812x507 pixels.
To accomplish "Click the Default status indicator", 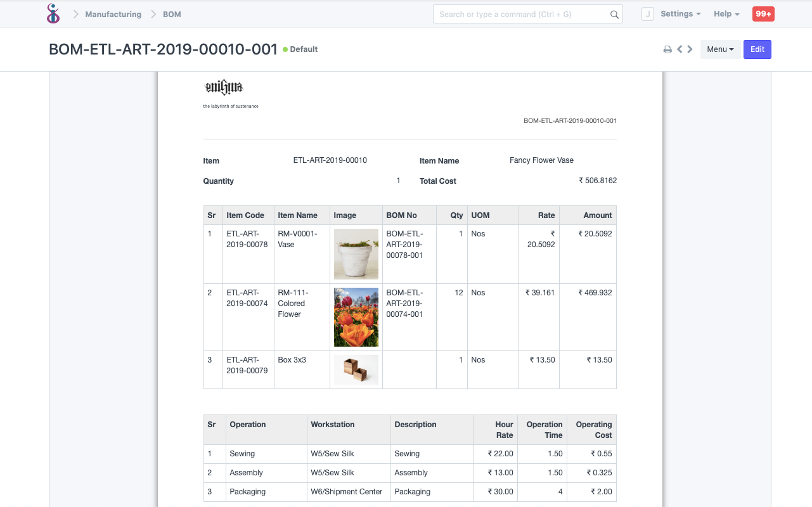I will (x=300, y=49).
